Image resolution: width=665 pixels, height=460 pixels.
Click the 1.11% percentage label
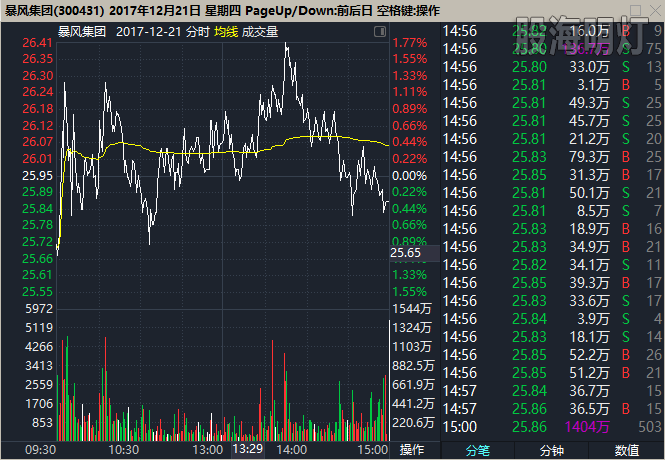(x=410, y=92)
